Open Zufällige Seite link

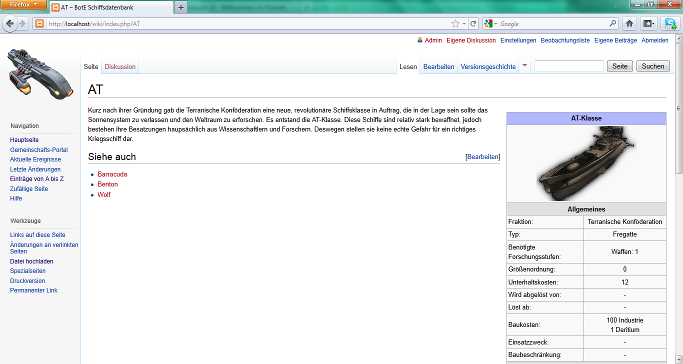click(29, 189)
